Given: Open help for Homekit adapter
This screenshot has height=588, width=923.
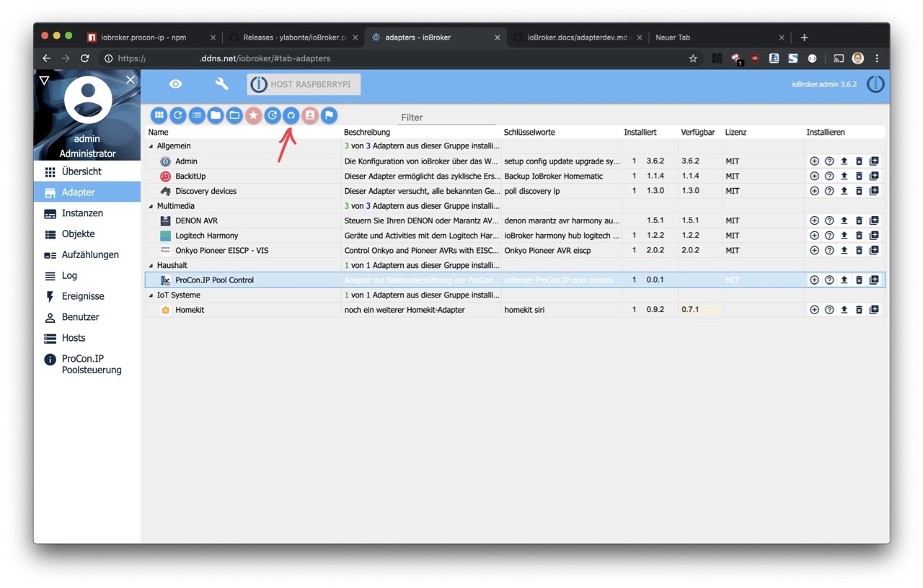Looking at the screenshot, I should tap(829, 310).
